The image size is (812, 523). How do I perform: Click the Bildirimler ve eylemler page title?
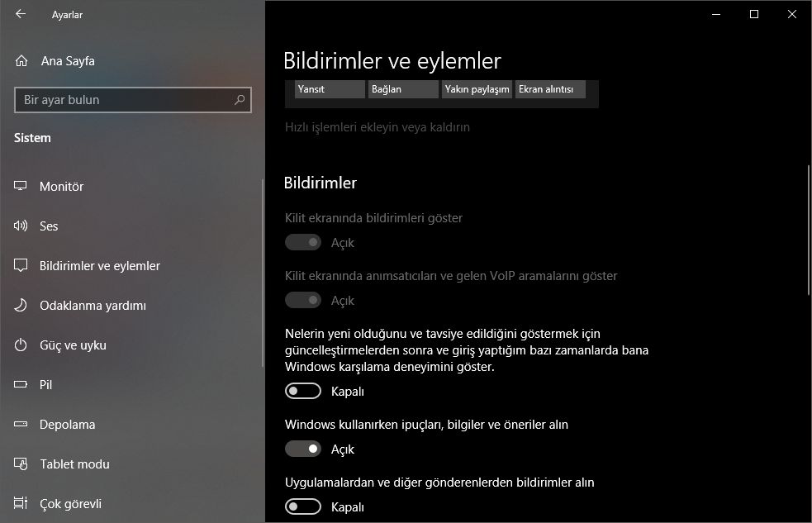[x=392, y=61]
